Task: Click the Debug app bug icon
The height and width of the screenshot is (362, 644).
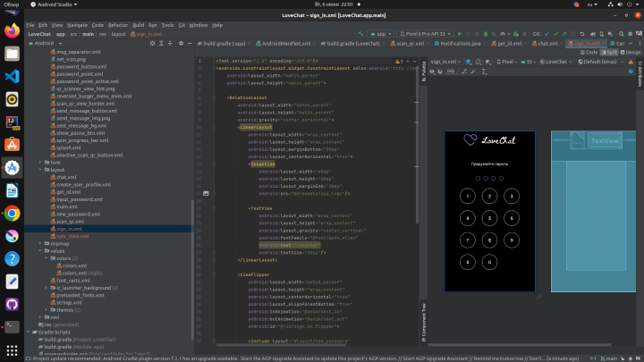Action: [486, 34]
